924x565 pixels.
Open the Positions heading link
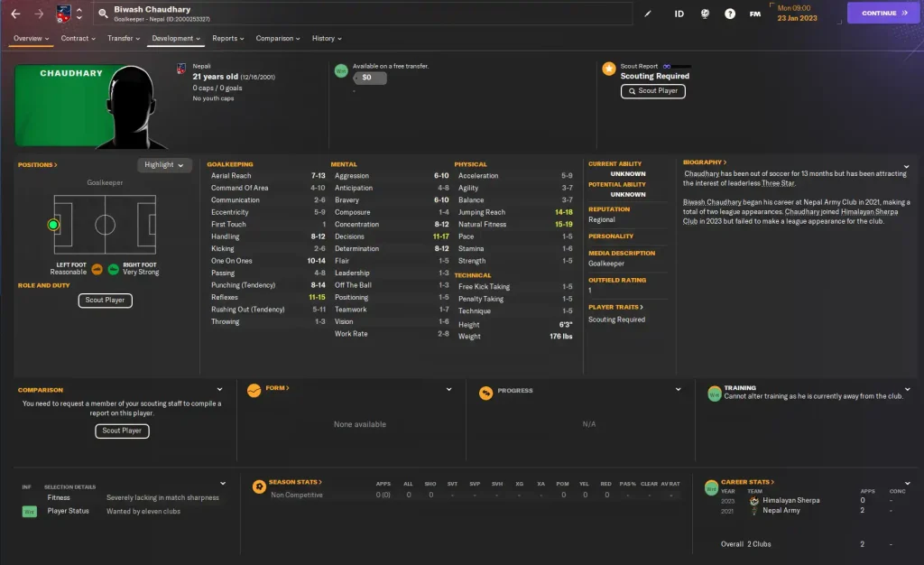[38, 165]
